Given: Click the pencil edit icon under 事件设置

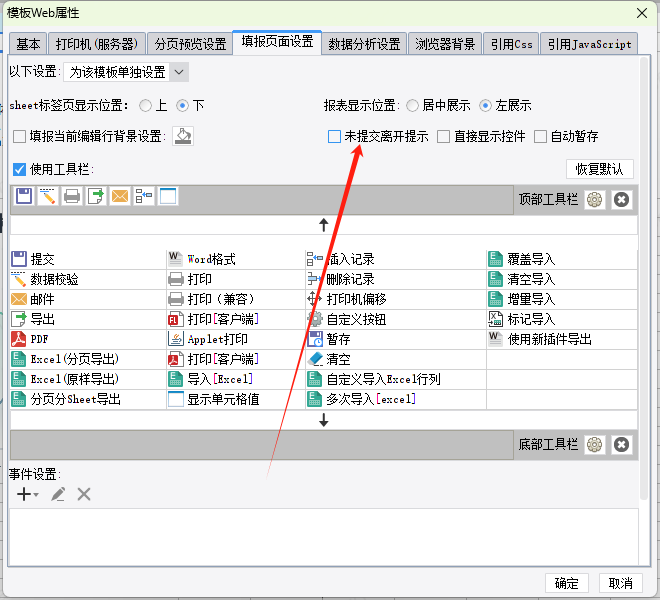Looking at the screenshot, I should coord(59,494).
